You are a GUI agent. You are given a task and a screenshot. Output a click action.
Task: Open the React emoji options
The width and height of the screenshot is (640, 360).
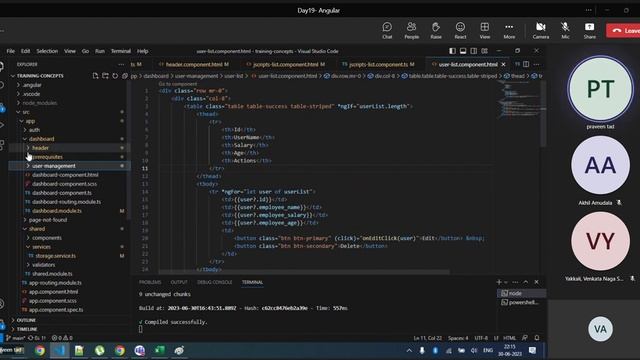tap(460, 31)
